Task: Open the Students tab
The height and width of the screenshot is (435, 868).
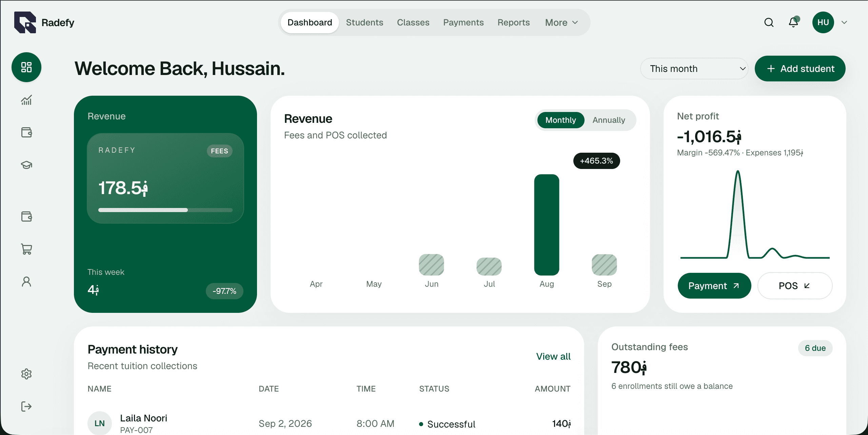Action: tap(364, 22)
